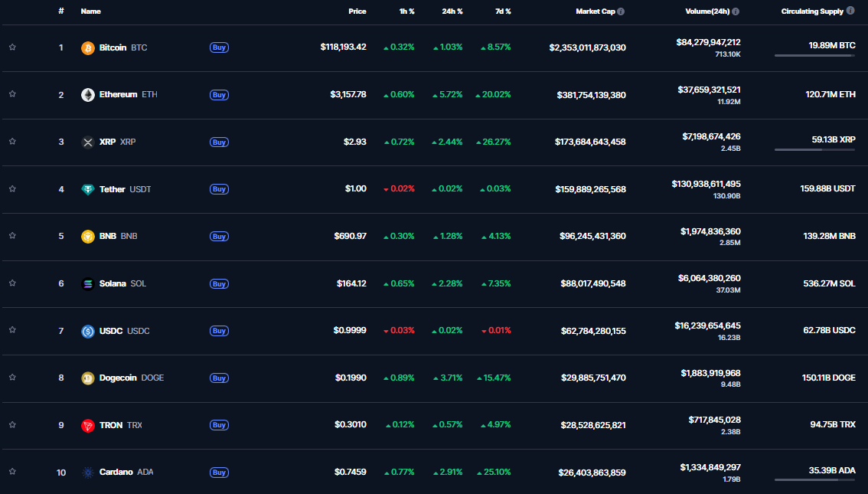Click the Bitcoin coin logo icon

pos(88,47)
